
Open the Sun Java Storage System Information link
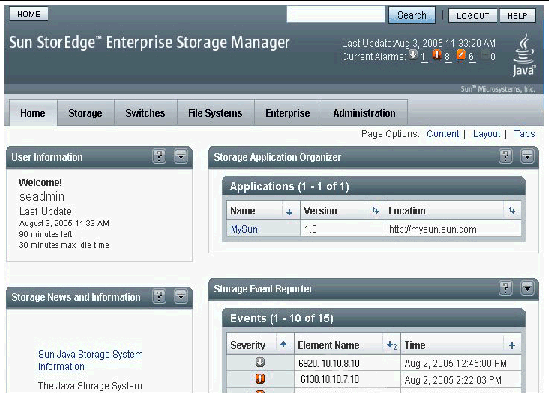coord(90,360)
